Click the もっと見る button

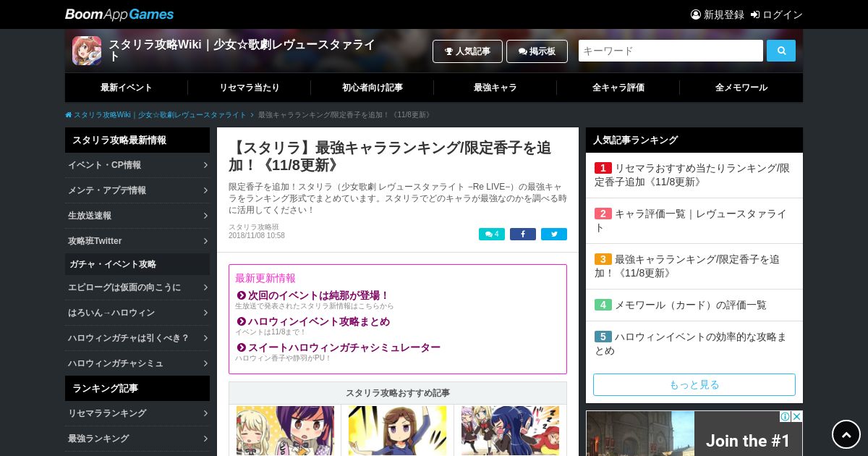pos(694,384)
